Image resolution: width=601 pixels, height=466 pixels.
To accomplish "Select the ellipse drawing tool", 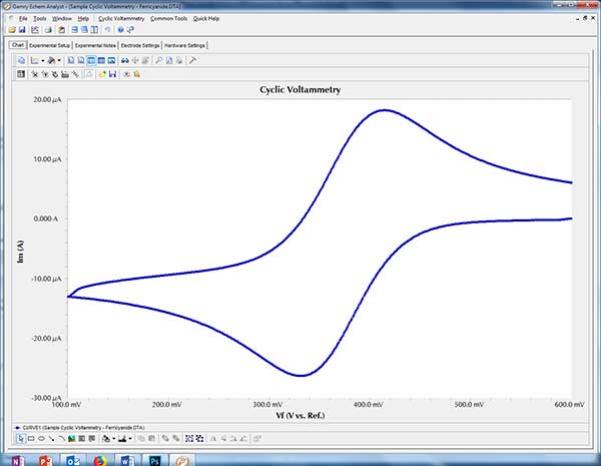I will [41, 438].
